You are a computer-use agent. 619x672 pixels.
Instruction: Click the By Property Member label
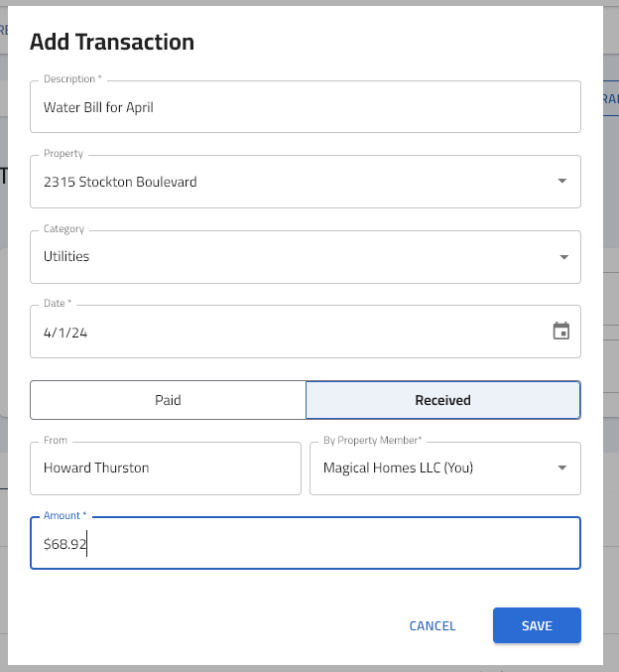coord(372,440)
